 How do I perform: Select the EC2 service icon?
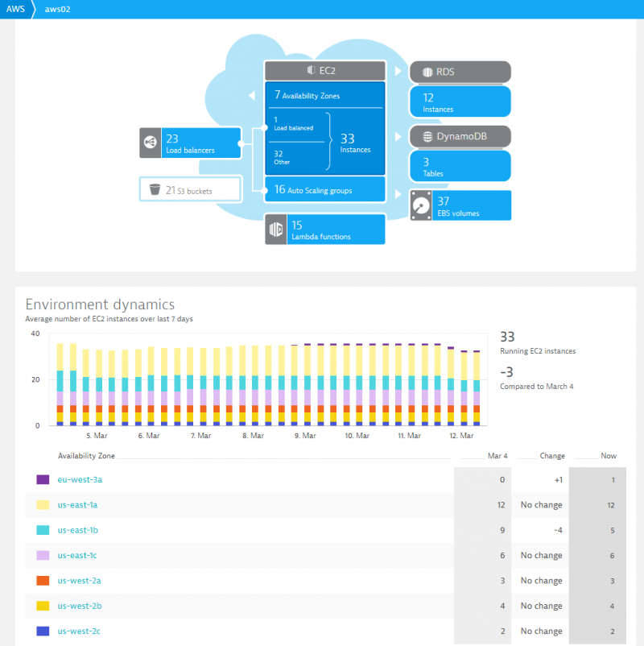pyautogui.click(x=312, y=71)
